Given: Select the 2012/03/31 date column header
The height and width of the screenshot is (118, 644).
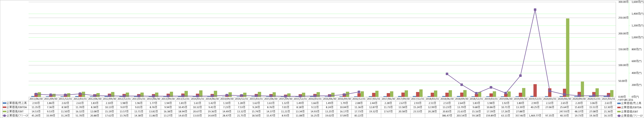Looking at the screenshot, I should pos(80,99).
